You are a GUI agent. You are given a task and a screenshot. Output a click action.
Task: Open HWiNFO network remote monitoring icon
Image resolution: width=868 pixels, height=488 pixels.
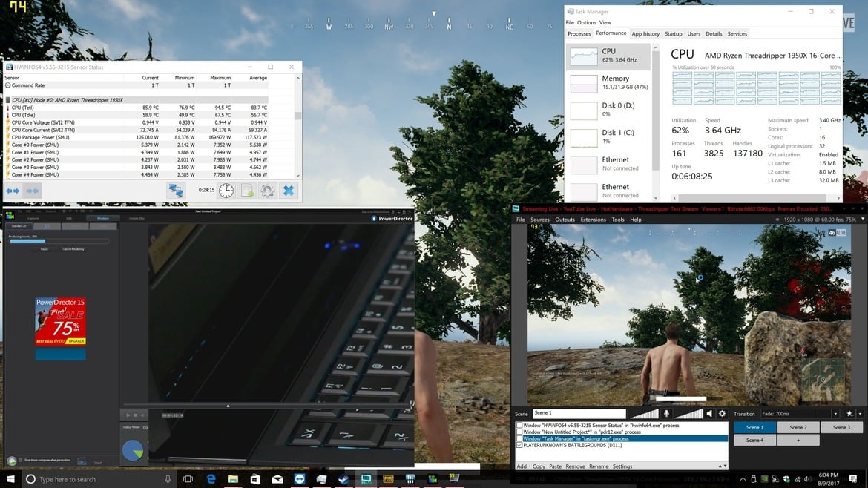(x=176, y=191)
